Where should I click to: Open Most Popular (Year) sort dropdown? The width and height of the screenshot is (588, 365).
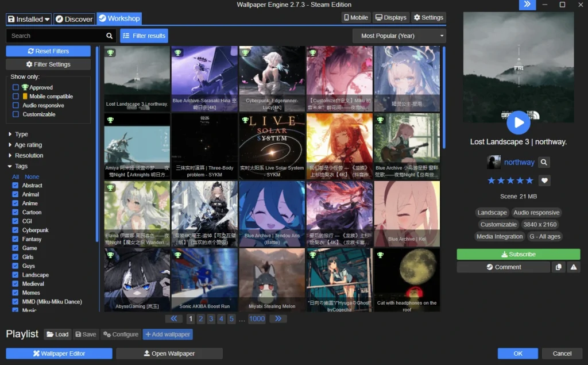point(399,36)
